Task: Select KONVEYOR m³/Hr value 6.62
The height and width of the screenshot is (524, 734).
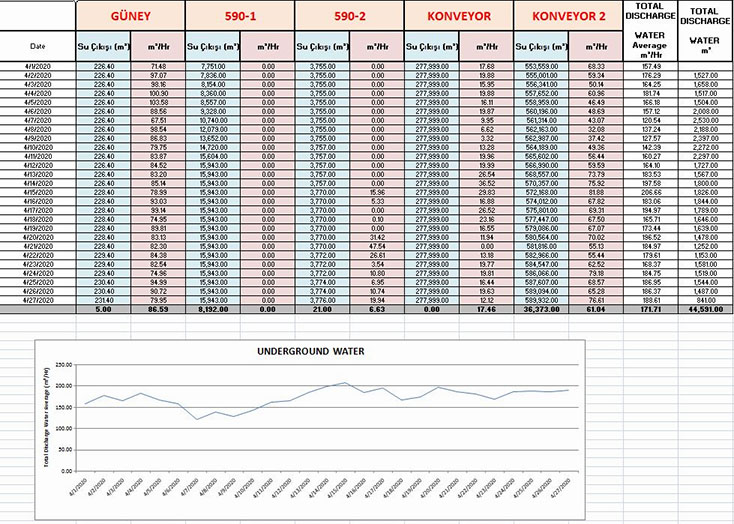Action: pos(486,129)
